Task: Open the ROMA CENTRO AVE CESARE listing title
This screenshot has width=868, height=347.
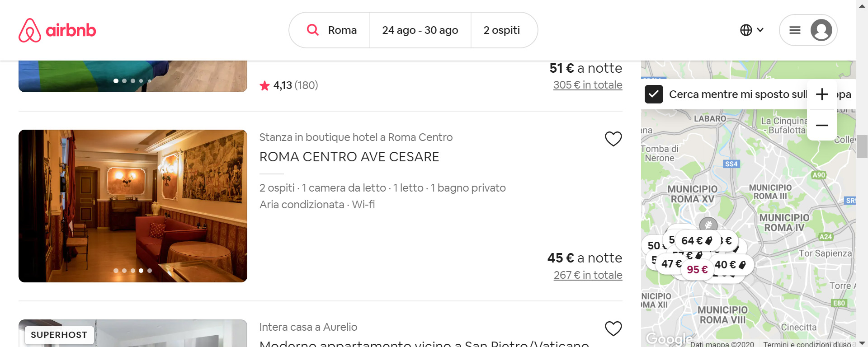Action: [x=349, y=157]
